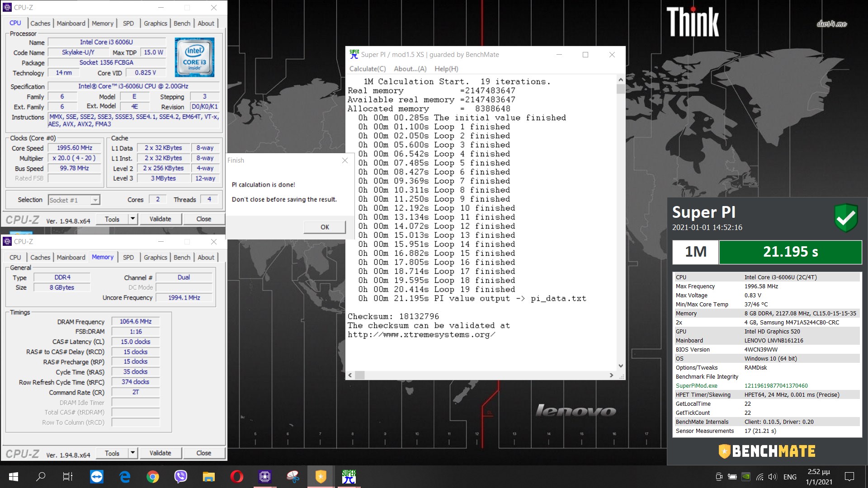Launch TeamViewer from the taskbar
The height and width of the screenshot is (488, 868).
coord(96,477)
